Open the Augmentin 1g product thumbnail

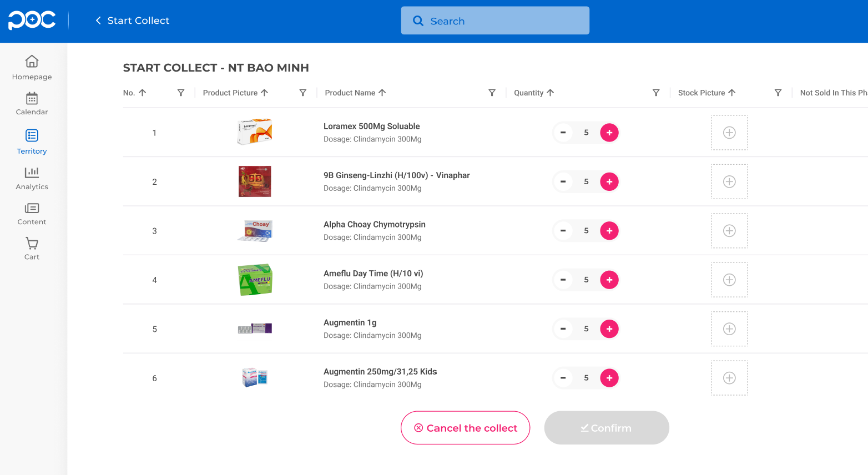(x=255, y=329)
